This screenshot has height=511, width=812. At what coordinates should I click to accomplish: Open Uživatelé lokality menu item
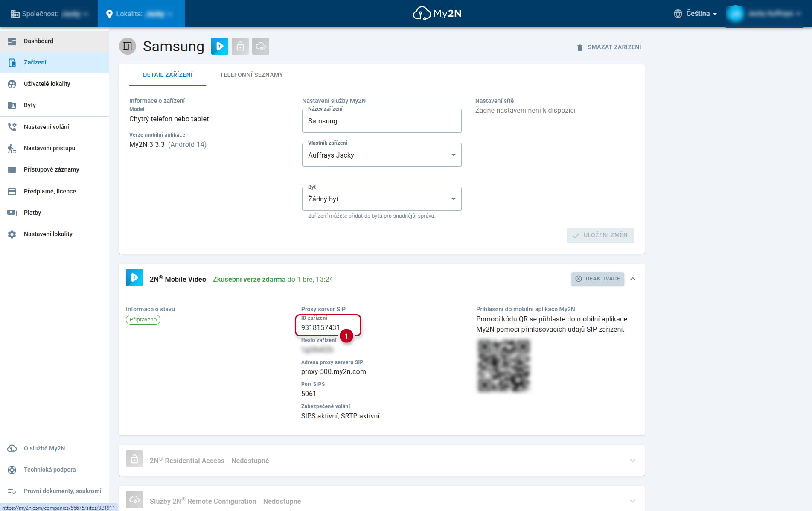click(x=54, y=84)
